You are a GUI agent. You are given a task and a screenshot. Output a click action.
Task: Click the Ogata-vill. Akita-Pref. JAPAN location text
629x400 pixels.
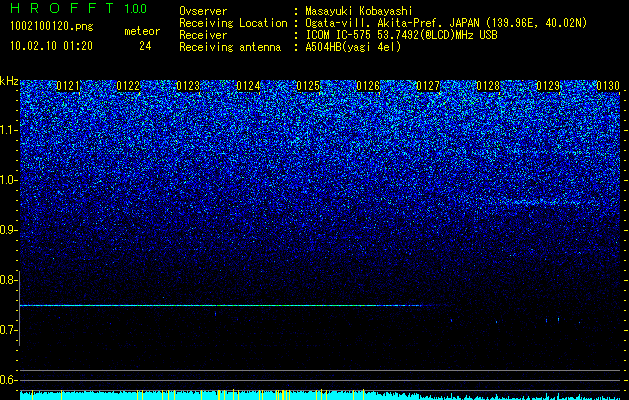coord(446,23)
